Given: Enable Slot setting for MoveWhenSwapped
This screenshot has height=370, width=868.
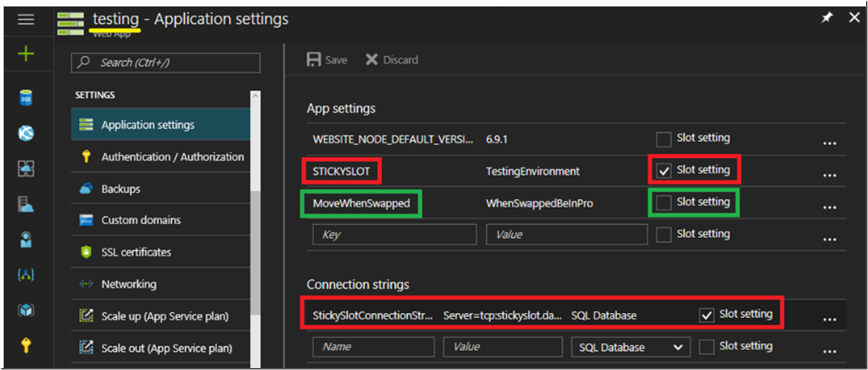Looking at the screenshot, I should click(x=664, y=203).
